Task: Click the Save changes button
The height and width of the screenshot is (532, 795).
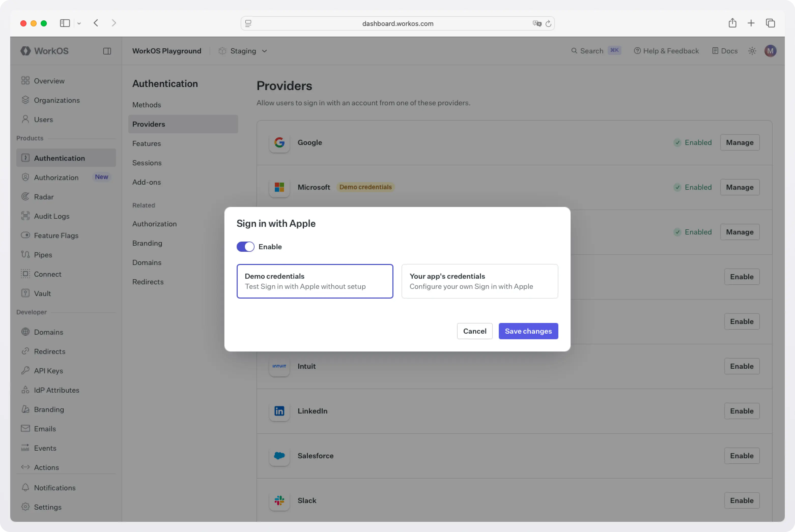Action: point(528,331)
